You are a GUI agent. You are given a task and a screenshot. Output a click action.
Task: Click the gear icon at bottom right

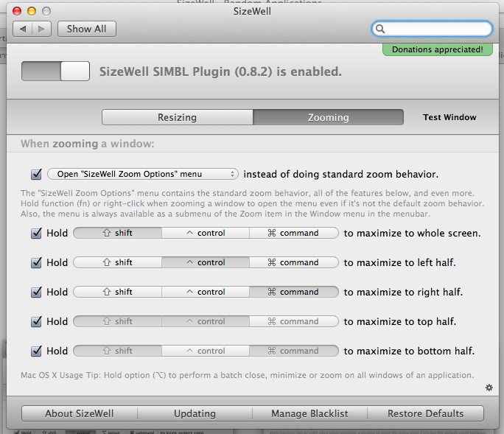489,388
